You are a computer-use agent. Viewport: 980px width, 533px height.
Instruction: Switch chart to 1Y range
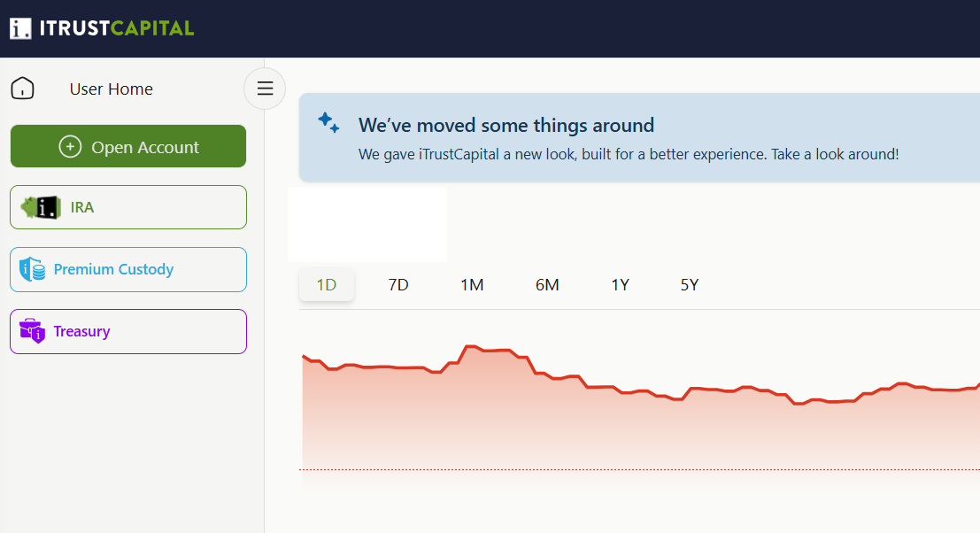620,285
